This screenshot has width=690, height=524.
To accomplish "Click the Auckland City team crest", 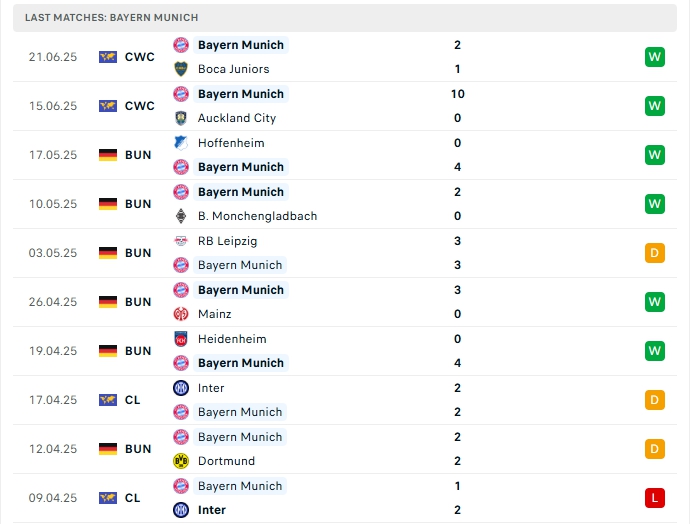I will click(x=181, y=118).
